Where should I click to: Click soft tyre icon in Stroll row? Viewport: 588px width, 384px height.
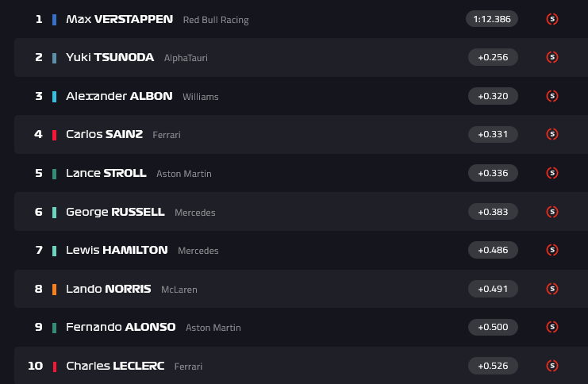(552, 173)
